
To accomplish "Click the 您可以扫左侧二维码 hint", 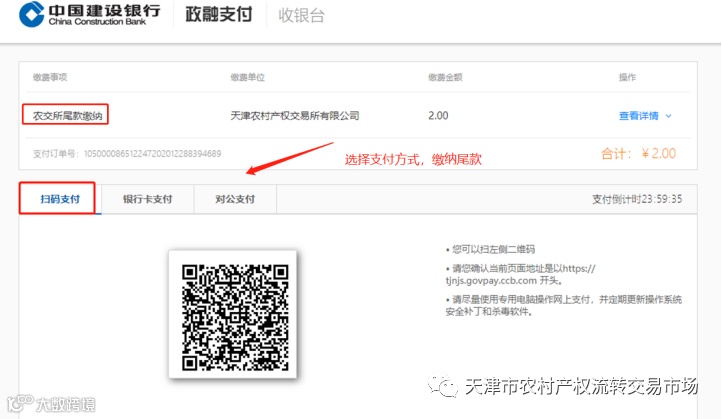I will click(490, 250).
